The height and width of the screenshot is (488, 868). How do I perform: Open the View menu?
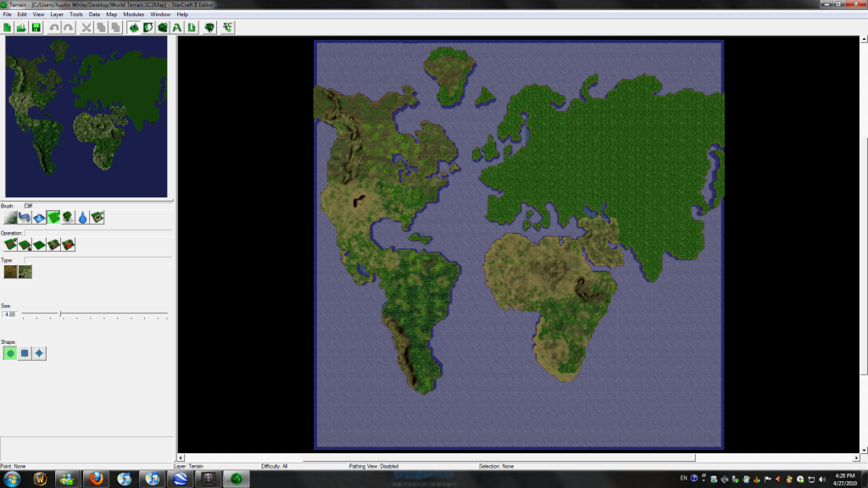tap(38, 14)
